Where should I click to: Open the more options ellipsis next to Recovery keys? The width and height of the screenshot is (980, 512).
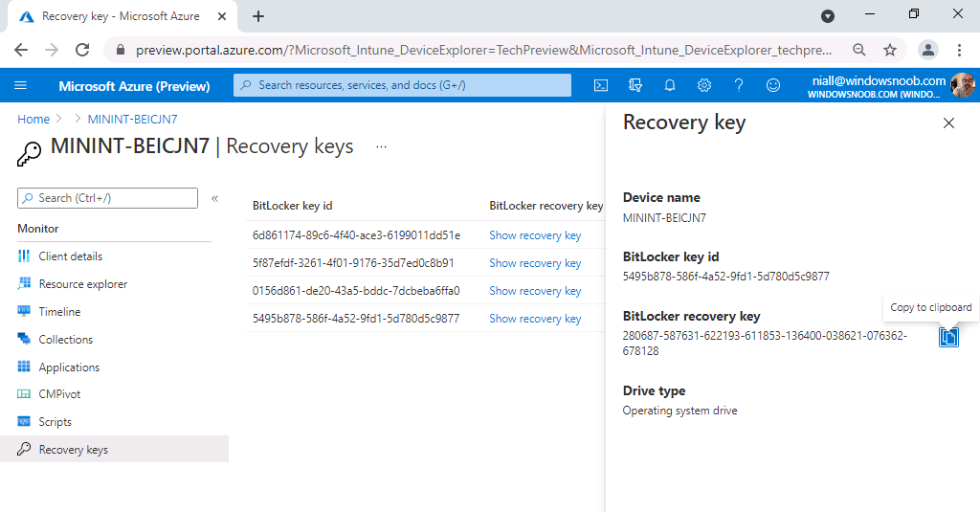pyautogui.click(x=381, y=147)
